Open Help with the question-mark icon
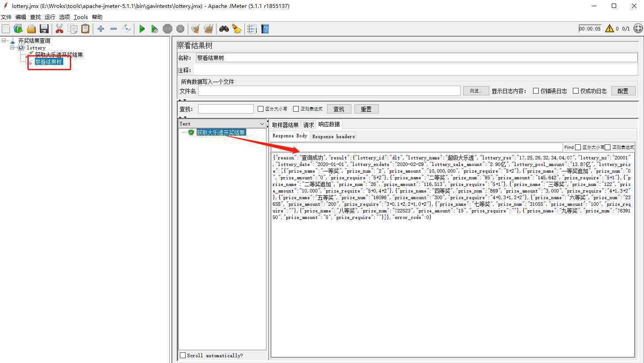This screenshot has width=644, height=363. 265,29
